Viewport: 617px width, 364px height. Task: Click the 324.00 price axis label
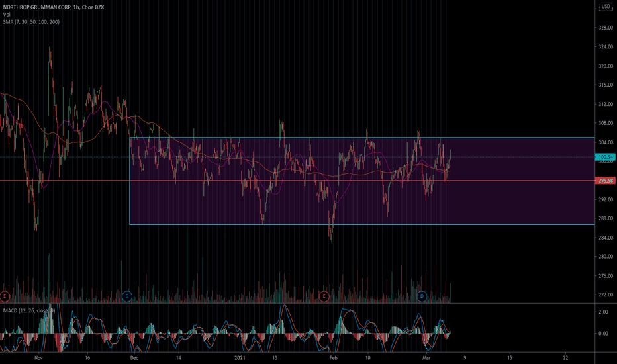click(606, 46)
